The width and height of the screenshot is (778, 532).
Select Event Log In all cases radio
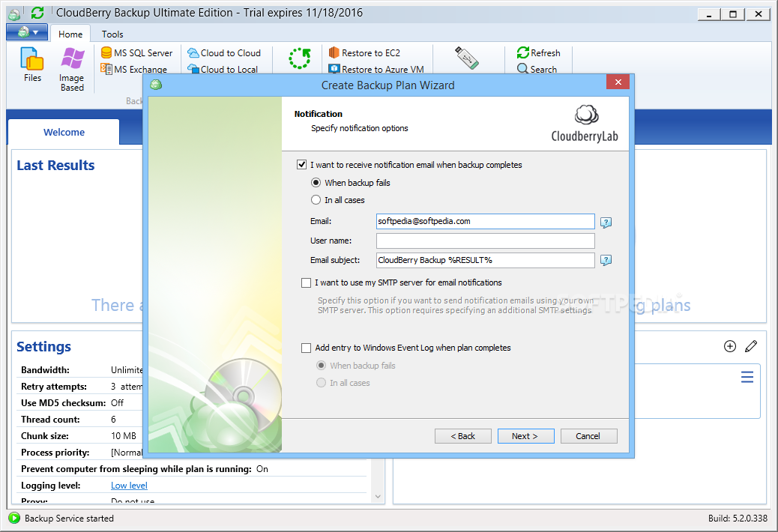click(x=321, y=383)
